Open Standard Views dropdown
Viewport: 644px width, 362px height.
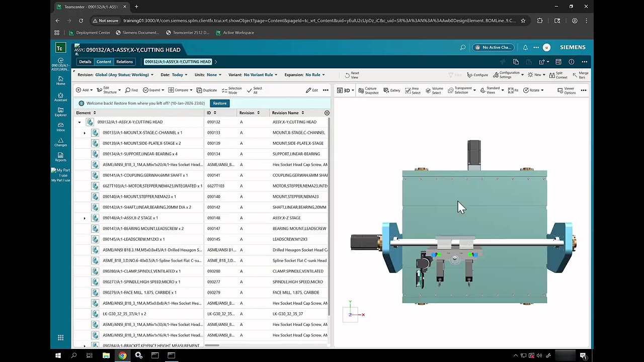tap(492, 90)
